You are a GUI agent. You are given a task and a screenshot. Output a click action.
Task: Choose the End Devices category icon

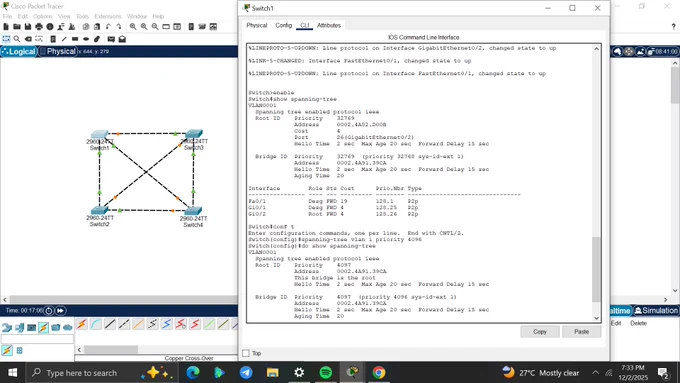20,327
